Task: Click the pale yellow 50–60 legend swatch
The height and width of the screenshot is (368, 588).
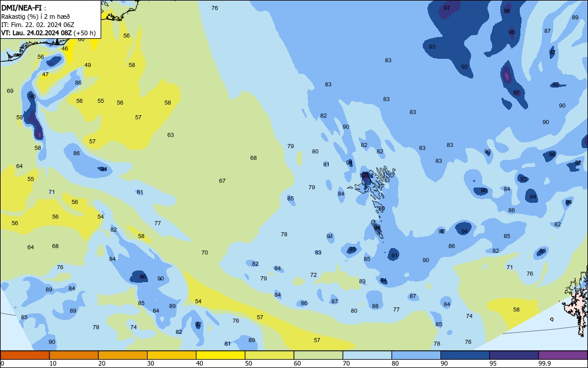Action: click(x=269, y=355)
